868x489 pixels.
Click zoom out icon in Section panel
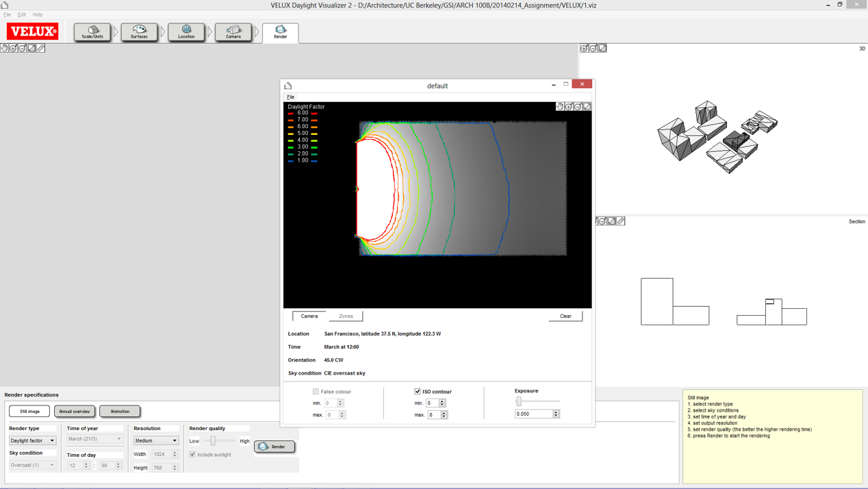click(602, 221)
